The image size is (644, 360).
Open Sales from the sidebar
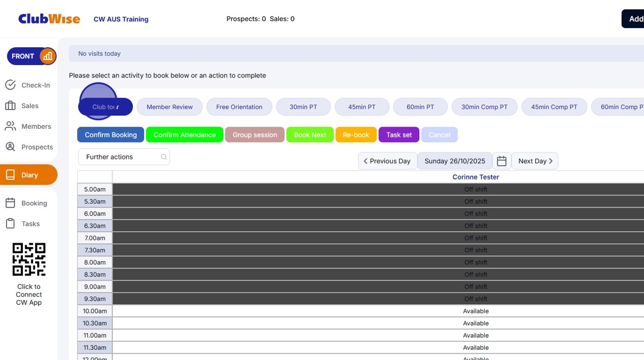[x=22, y=106]
